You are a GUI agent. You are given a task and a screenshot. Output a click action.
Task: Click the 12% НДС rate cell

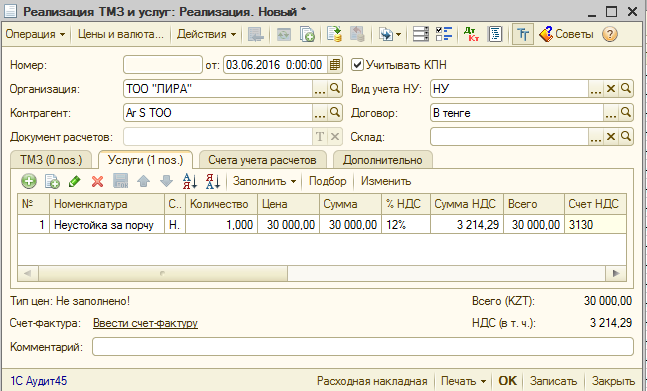(x=406, y=225)
